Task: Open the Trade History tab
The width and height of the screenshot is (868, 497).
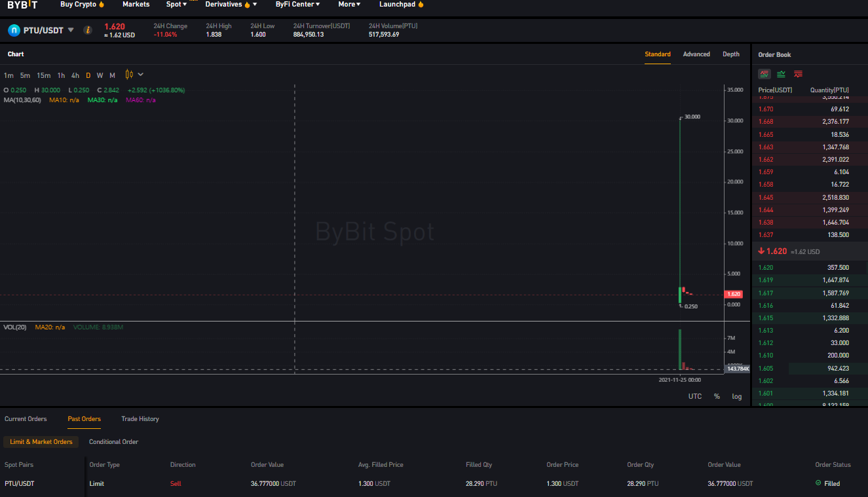Action: 140,419
